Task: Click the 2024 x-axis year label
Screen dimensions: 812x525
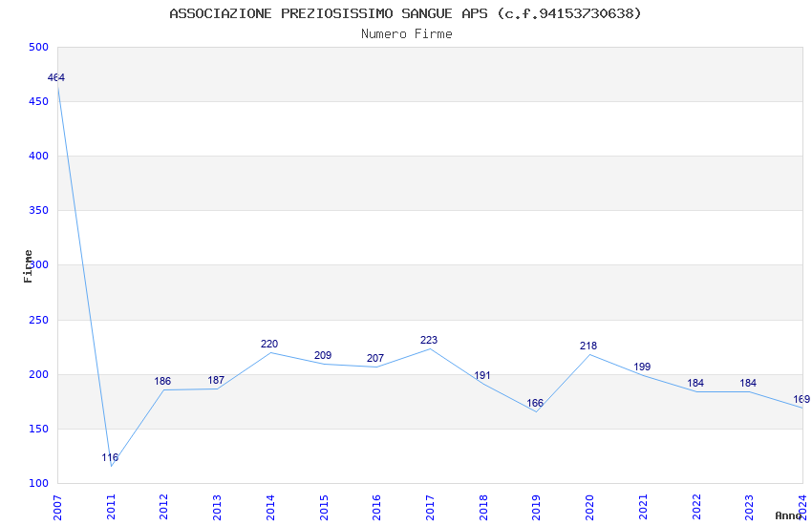Action: tap(802, 507)
